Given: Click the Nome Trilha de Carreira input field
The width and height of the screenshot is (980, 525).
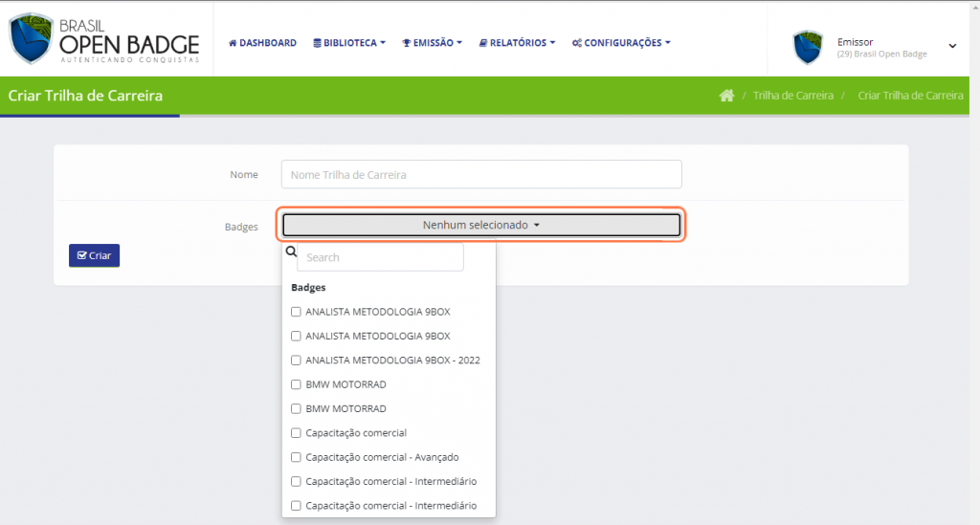Looking at the screenshot, I should click(481, 174).
